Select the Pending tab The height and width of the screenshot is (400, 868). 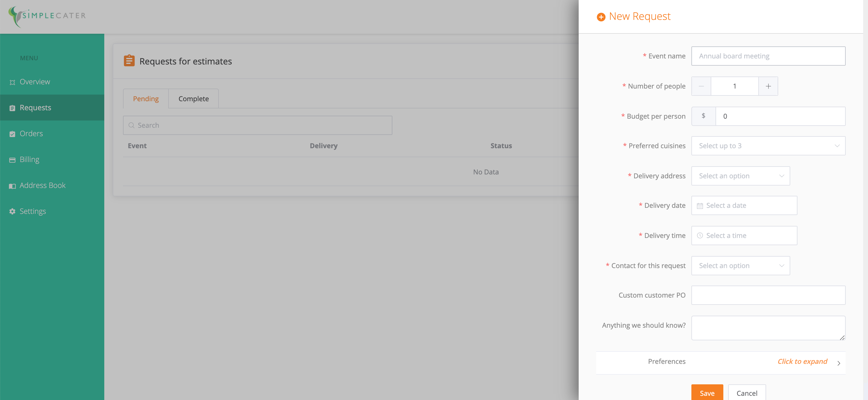[x=146, y=99]
